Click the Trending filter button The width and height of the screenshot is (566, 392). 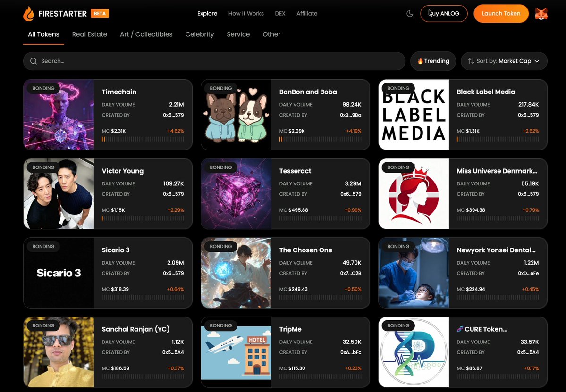(x=433, y=61)
